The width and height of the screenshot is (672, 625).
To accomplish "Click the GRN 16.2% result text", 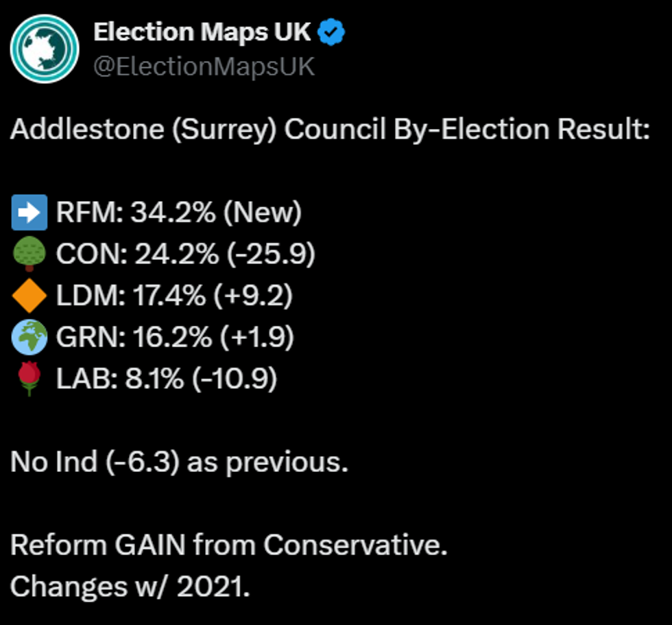I will click(130, 337).
